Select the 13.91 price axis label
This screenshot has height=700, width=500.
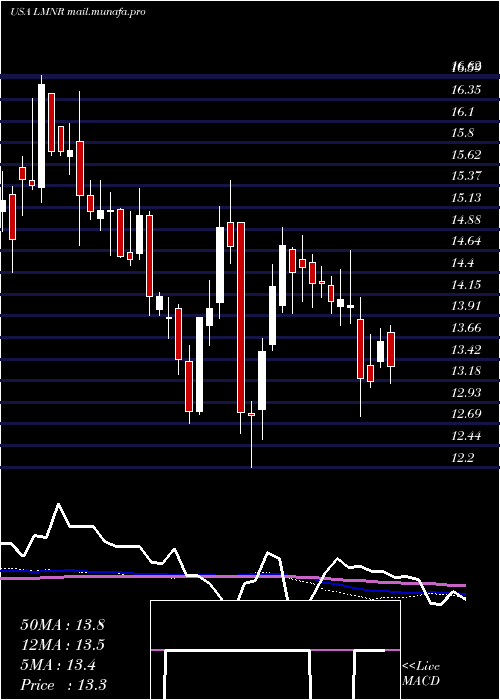tap(467, 306)
